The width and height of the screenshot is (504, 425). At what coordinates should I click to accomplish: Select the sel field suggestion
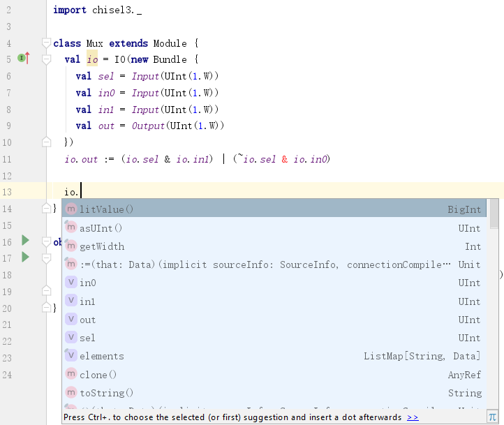[x=274, y=338]
